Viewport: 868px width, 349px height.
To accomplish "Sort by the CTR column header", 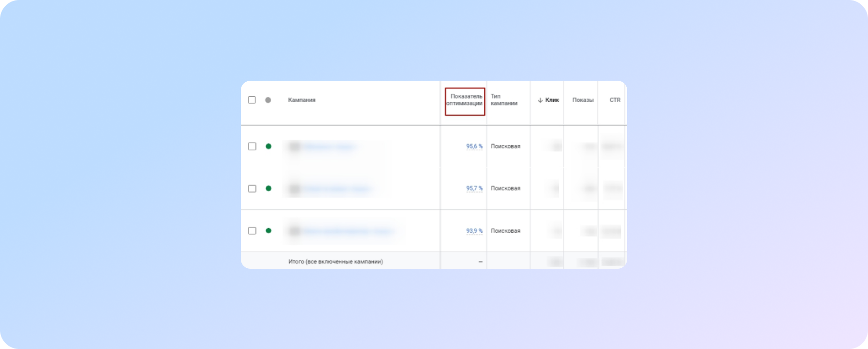I will click(x=615, y=100).
